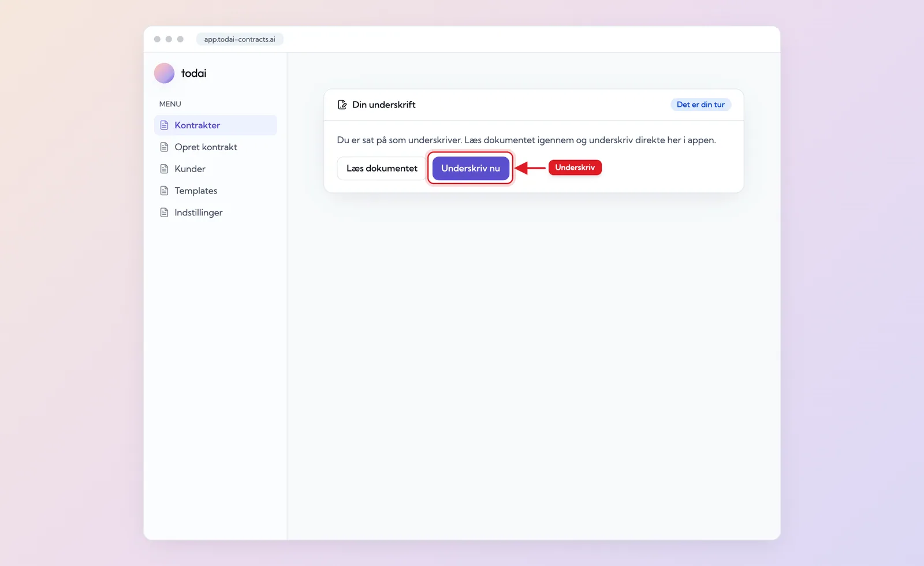Viewport: 924px width, 566px height.
Task: Sign with the Underskriv nu button
Action: (471, 169)
